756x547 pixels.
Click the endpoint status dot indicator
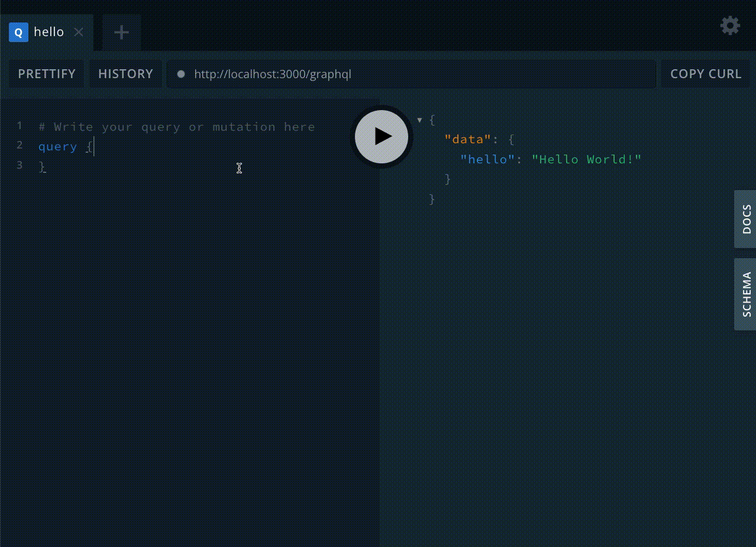[x=181, y=74]
